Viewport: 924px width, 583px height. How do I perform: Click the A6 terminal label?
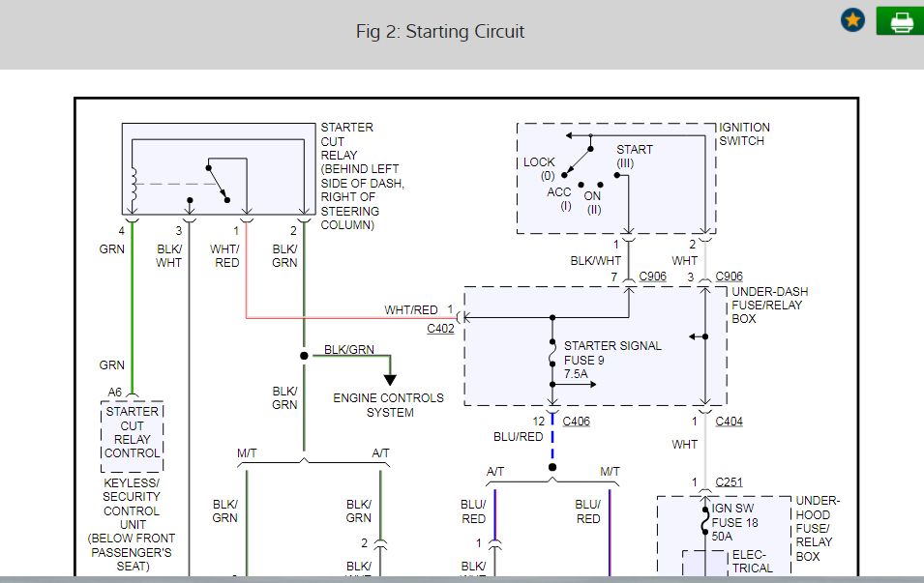pyautogui.click(x=114, y=393)
